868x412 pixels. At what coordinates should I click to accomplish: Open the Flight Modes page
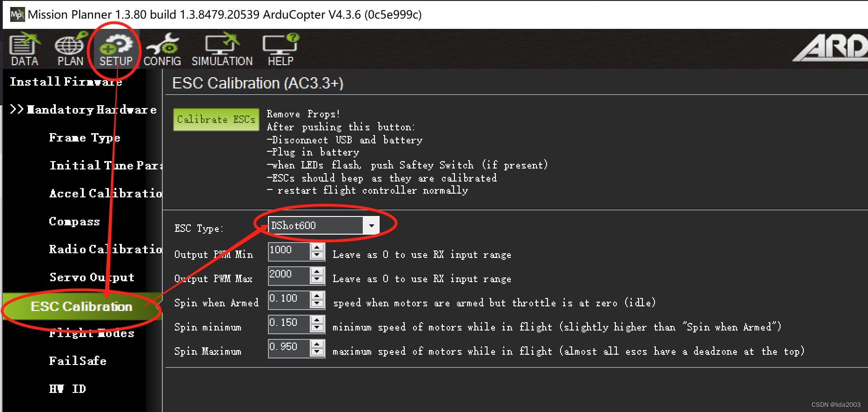point(92,333)
